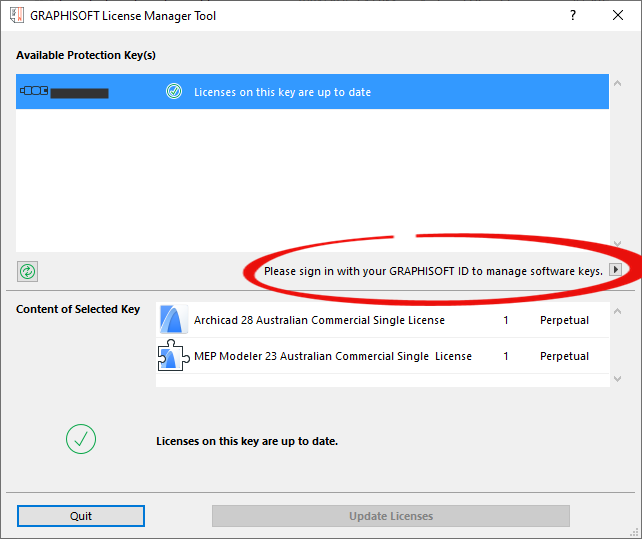The width and height of the screenshot is (642, 539).
Task: Click 'Licenses on this key are up to date' row text
Action: [x=283, y=92]
